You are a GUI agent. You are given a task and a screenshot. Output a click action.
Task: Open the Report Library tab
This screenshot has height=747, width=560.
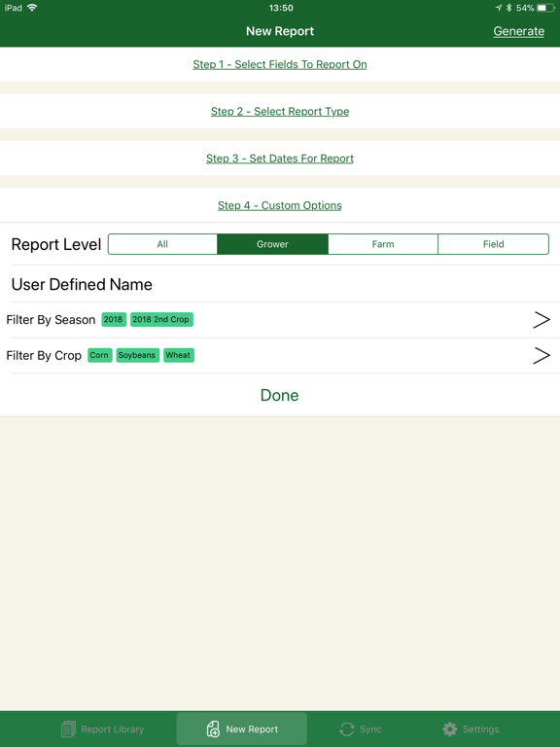coord(102,729)
